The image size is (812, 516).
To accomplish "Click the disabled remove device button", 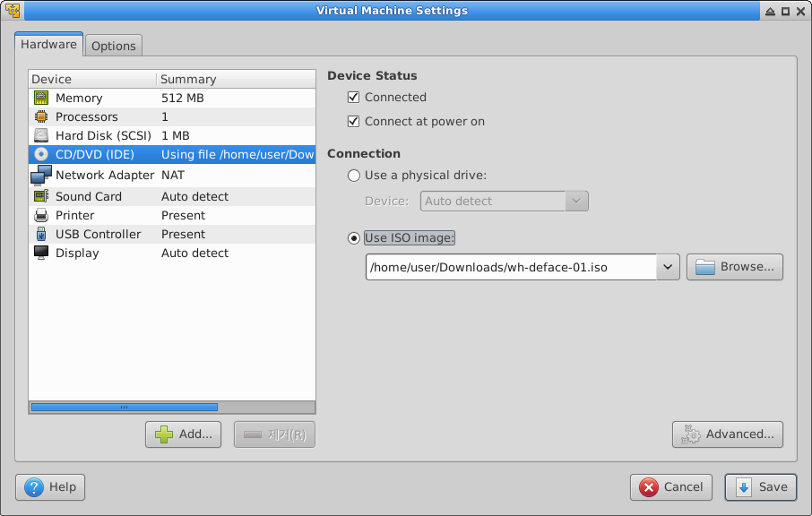I will click(x=274, y=434).
